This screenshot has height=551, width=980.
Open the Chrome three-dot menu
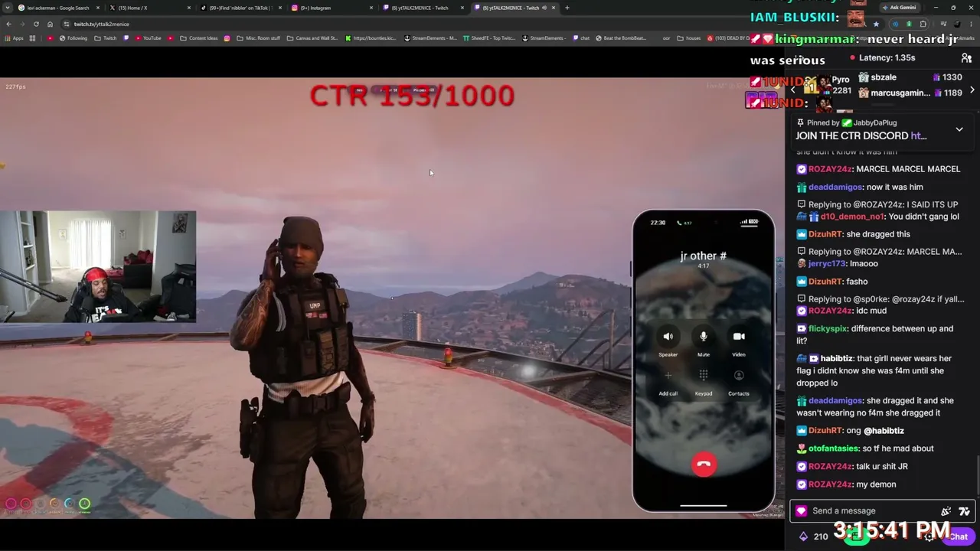[x=972, y=24]
